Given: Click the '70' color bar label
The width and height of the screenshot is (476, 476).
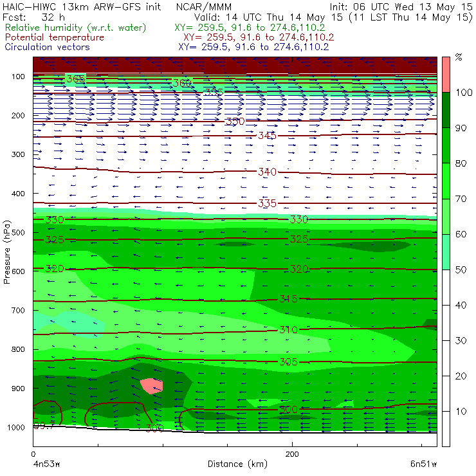Looking at the screenshot, I should (x=461, y=199).
